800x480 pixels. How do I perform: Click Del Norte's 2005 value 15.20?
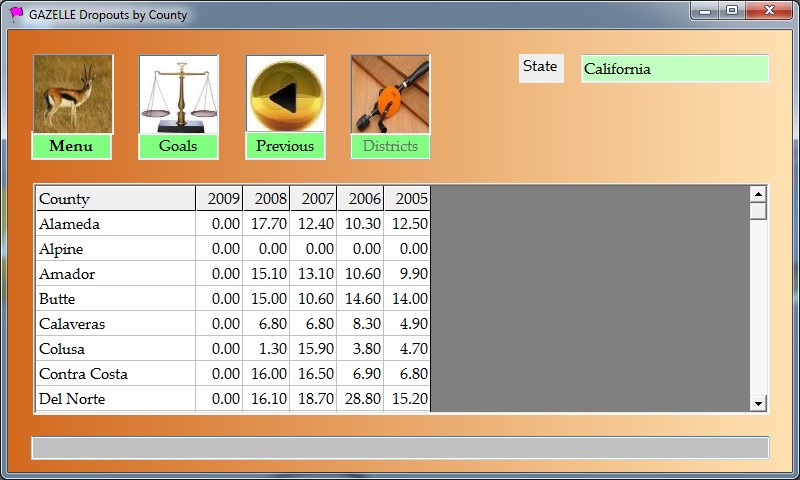[407, 398]
